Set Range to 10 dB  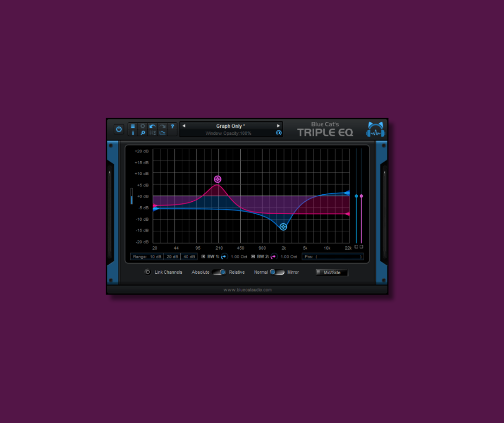pos(155,257)
